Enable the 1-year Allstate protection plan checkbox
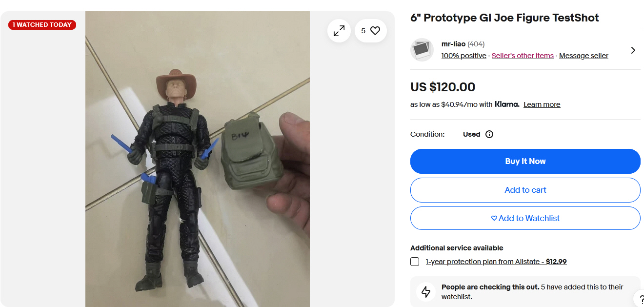This screenshot has width=644, height=307. click(x=415, y=262)
